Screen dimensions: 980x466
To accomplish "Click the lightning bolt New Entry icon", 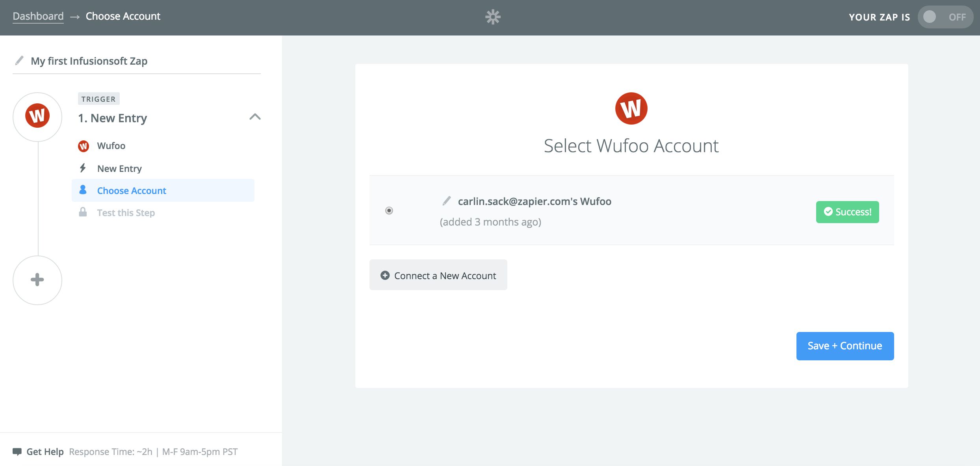I will click(x=83, y=168).
